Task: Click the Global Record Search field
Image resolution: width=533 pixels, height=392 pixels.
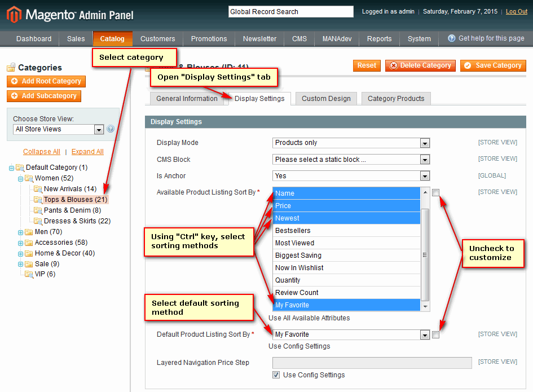Action: pos(291,11)
